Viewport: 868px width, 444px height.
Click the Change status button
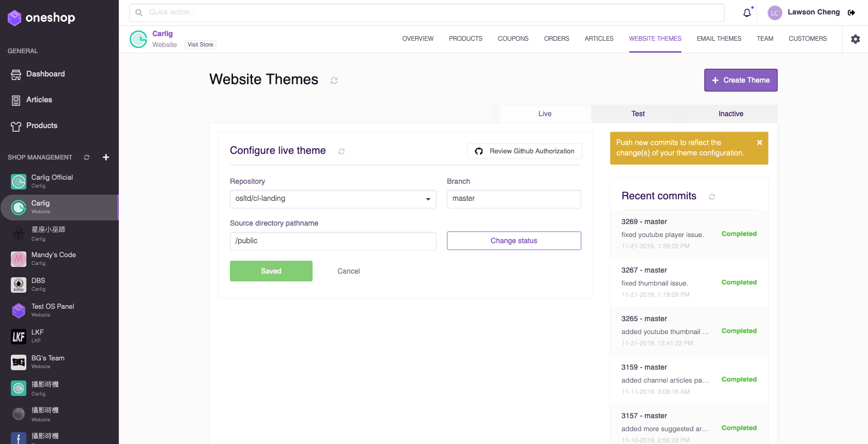pos(514,241)
